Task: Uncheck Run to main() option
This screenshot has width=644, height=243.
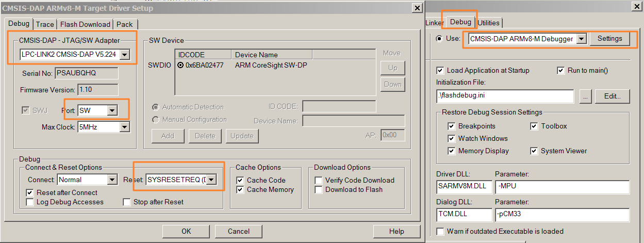Action: tap(561, 70)
